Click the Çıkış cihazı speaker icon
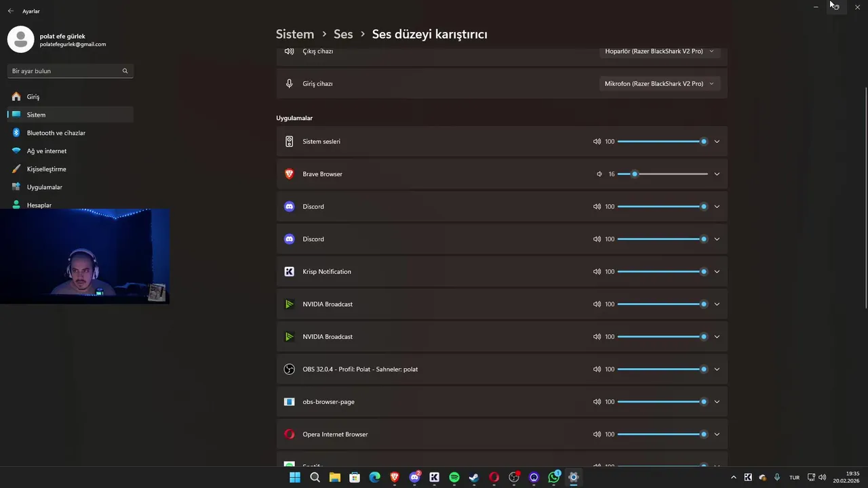Screen dimensions: 868x488 click(x=289, y=52)
